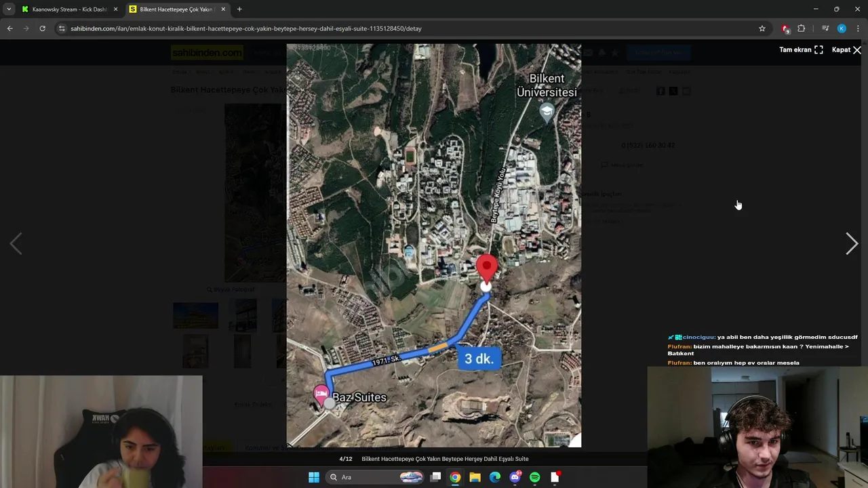Close the Kaanowsky Stream tab

tap(115, 9)
